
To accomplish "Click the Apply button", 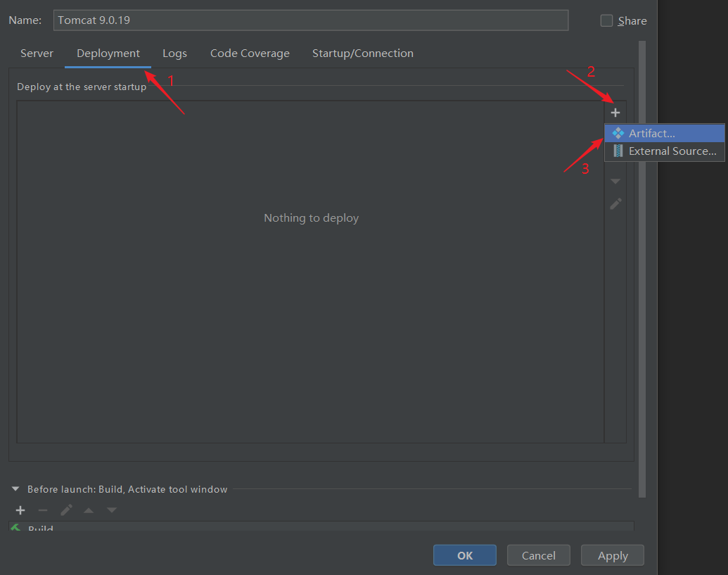I will point(613,555).
